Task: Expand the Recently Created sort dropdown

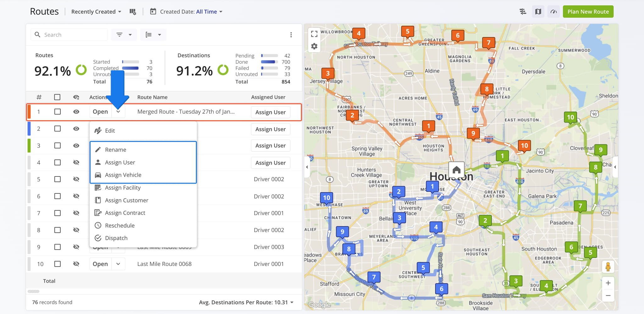Action: click(96, 11)
